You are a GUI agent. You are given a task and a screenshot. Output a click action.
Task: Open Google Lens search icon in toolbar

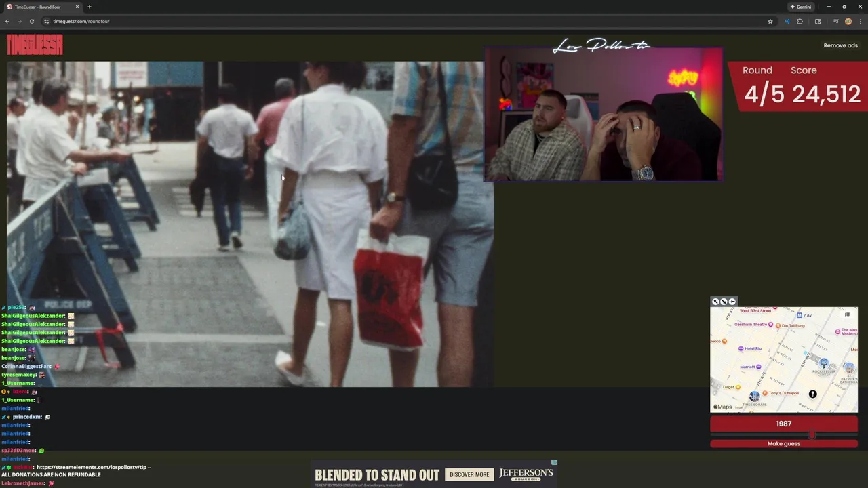[818, 21]
